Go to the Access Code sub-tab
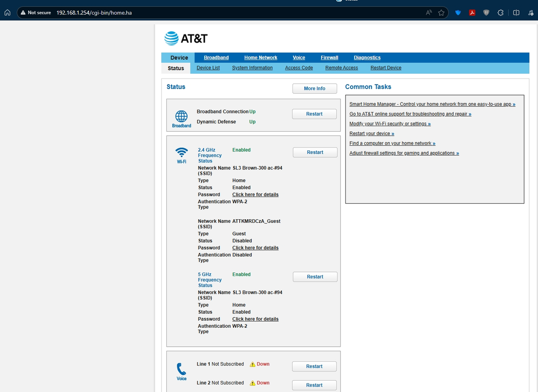The width and height of the screenshot is (538, 392). click(x=299, y=68)
